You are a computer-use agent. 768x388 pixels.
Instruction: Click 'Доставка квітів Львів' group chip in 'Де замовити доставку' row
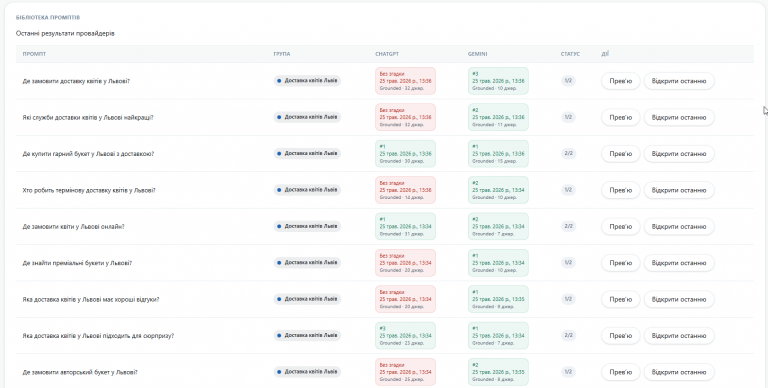pyautogui.click(x=307, y=81)
